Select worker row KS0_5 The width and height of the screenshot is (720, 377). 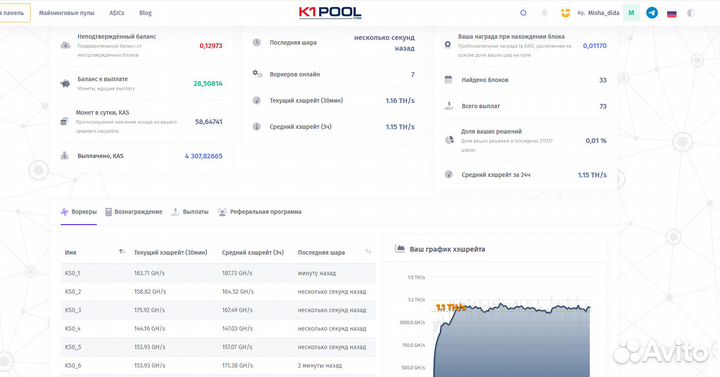(218, 347)
